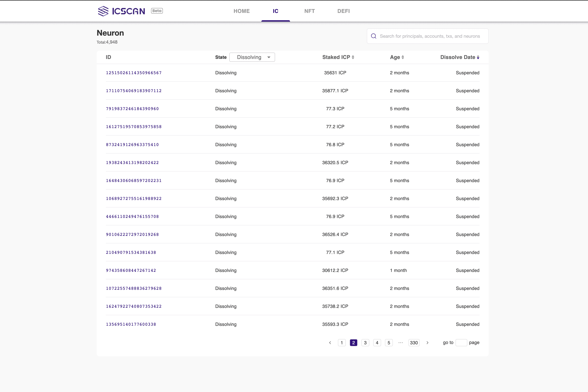Open neuron 13569514017760​0338 link
This screenshot has height=392, width=588.
131,324
